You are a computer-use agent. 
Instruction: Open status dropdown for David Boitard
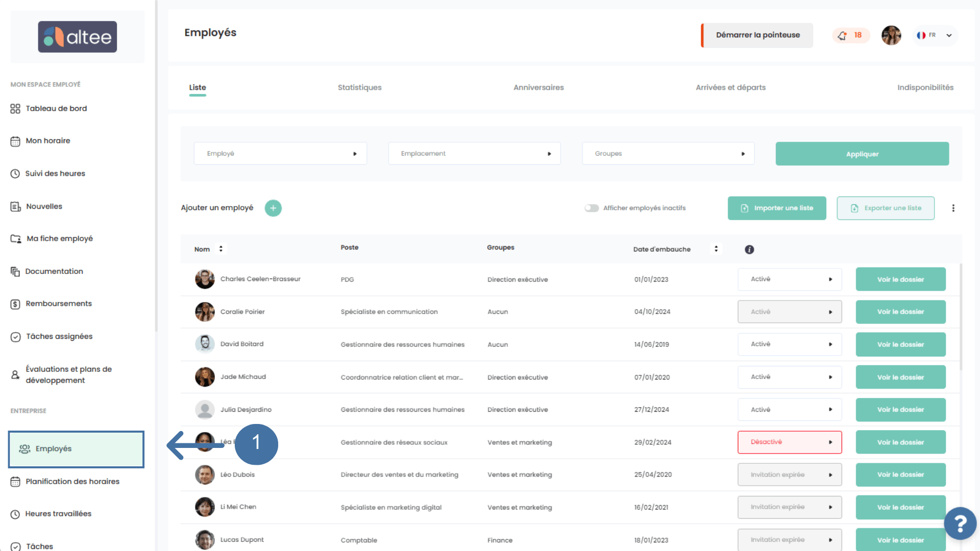pos(790,344)
